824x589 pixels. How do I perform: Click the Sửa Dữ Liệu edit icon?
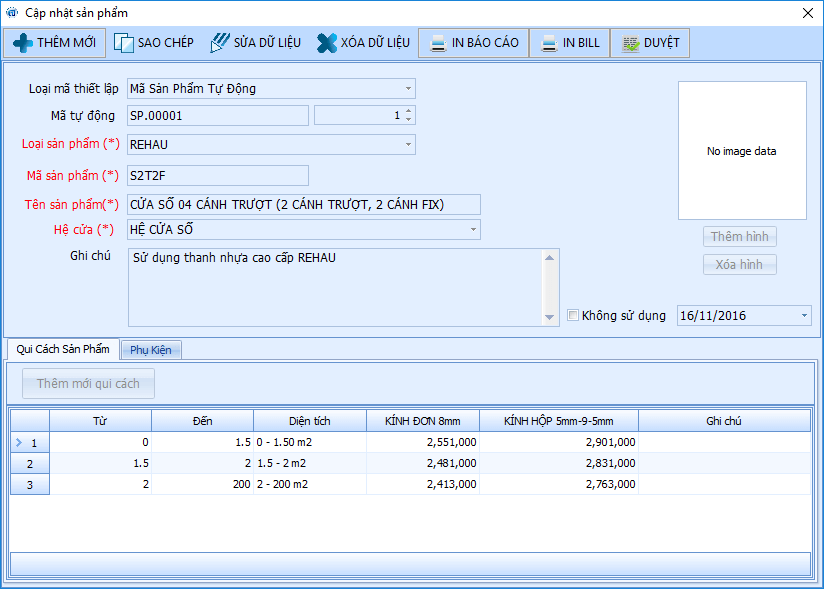(220, 43)
